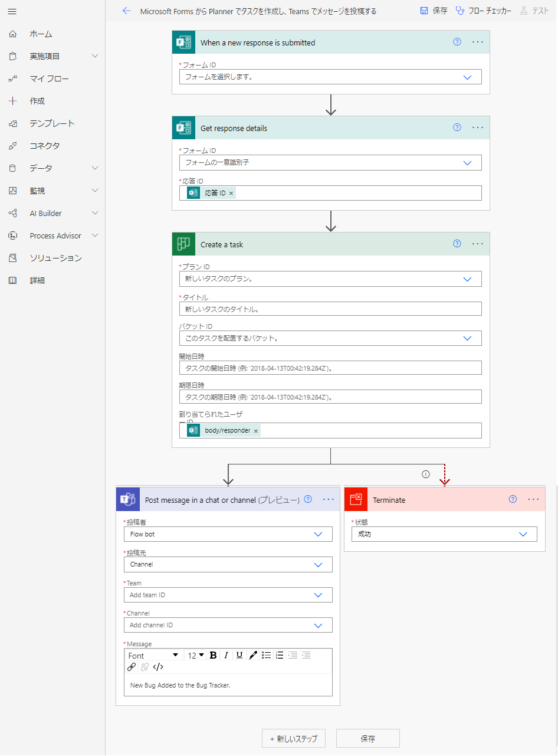Insert a bulleted list in Message editor

point(267,655)
